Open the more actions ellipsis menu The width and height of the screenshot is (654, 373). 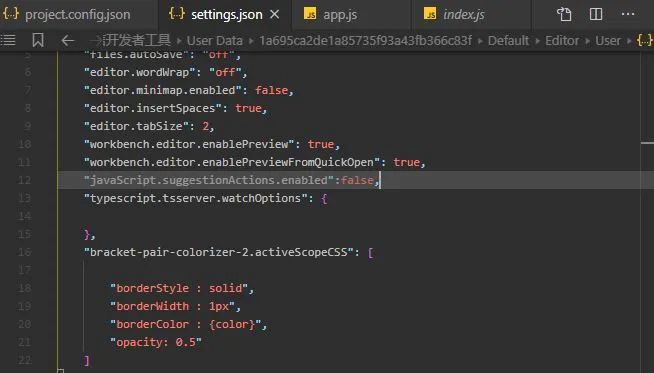628,15
